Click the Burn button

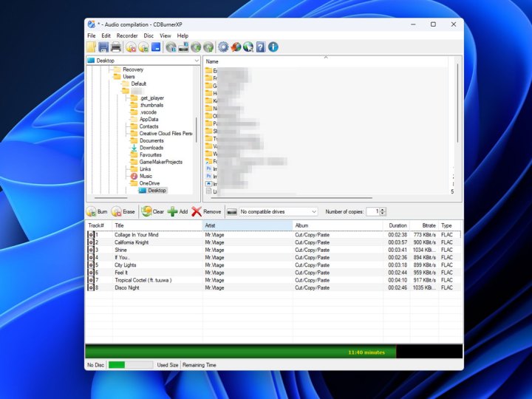point(97,212)
